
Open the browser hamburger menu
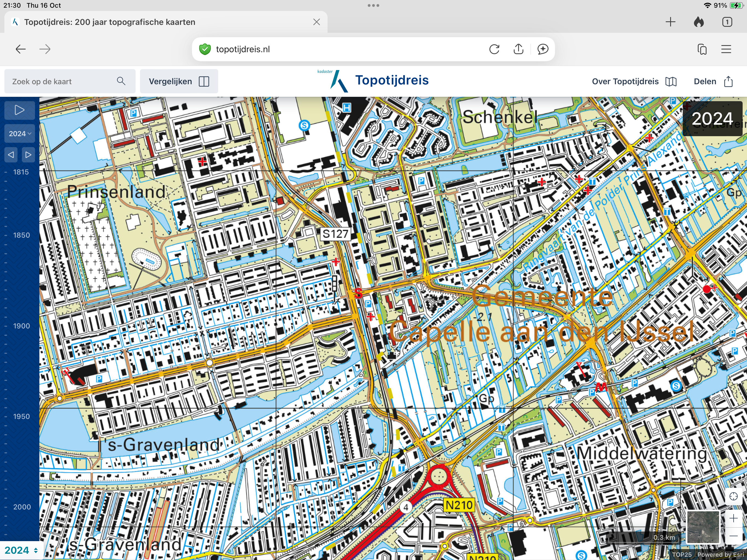coord(726,49)
